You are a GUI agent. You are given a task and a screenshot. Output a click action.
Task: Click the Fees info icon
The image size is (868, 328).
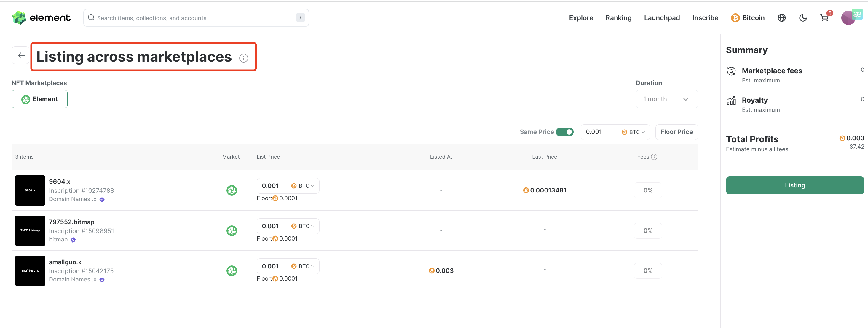tap(654, 157)
